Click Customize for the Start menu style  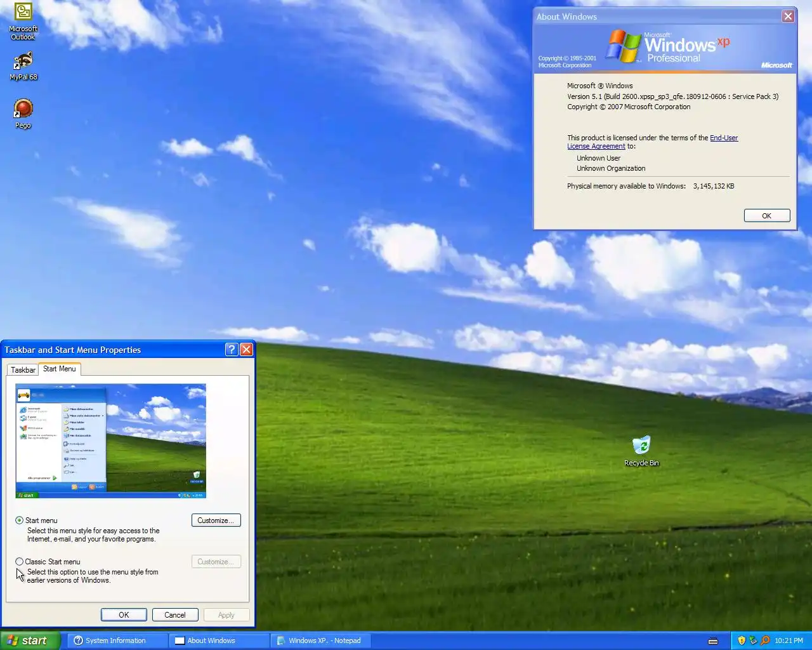216,520
